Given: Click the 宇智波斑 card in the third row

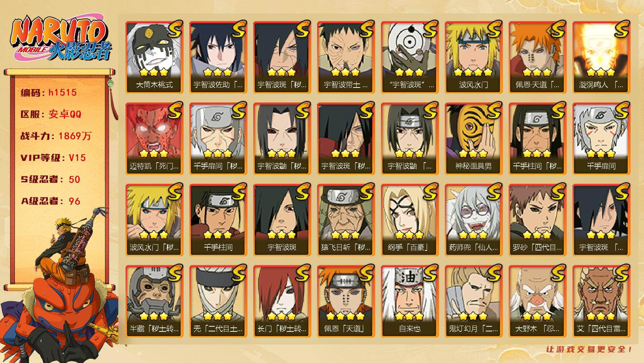Looking at the screenshot, I should (282, 220).
